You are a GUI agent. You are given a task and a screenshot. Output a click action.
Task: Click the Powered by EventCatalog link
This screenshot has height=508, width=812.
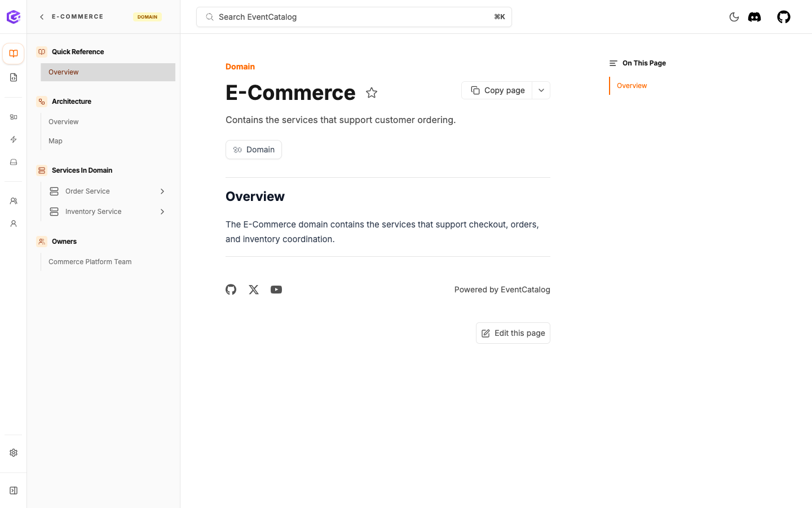point(502,290)
